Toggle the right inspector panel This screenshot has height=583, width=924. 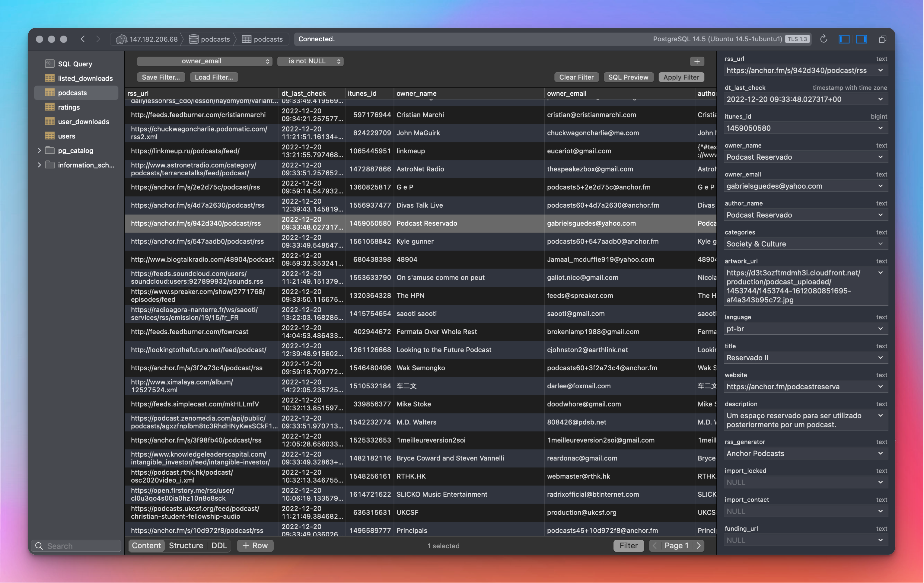tap(862, 39)
